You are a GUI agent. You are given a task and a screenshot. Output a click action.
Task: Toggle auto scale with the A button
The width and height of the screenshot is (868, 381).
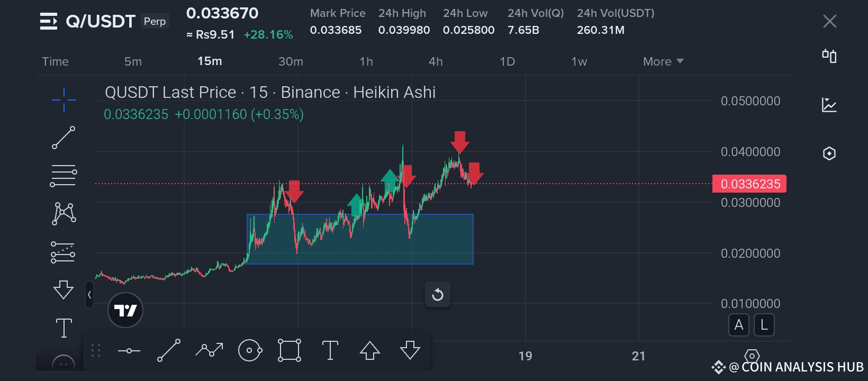tap(739, 325)
